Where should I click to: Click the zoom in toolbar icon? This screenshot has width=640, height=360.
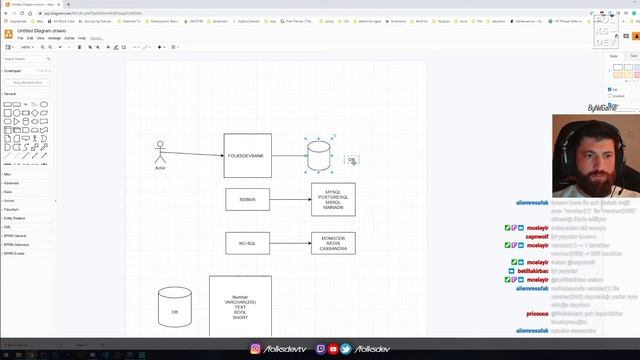pyautogui.click(x=42, y=47)
